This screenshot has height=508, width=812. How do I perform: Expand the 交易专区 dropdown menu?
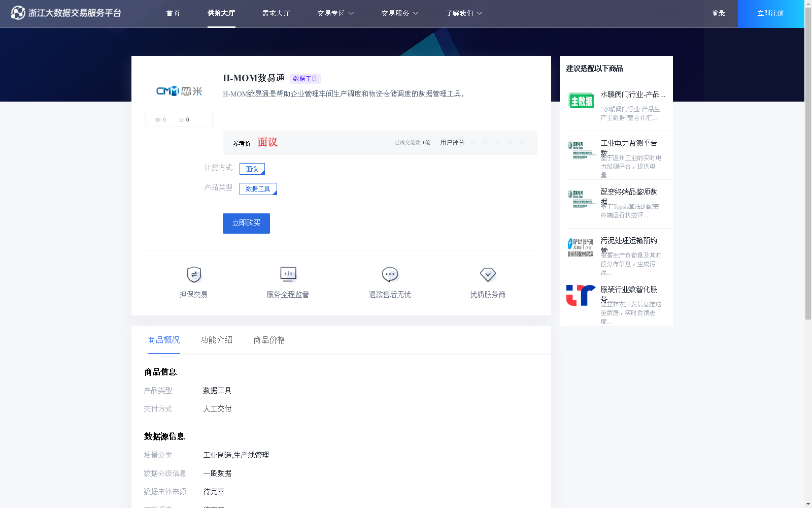(335, 13)
